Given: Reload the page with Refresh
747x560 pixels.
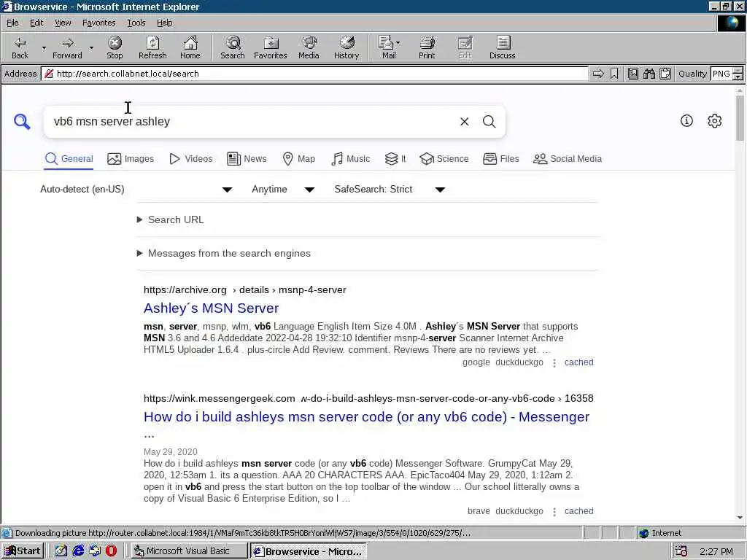Looking at the screenshot, I should tap(152, 47).
